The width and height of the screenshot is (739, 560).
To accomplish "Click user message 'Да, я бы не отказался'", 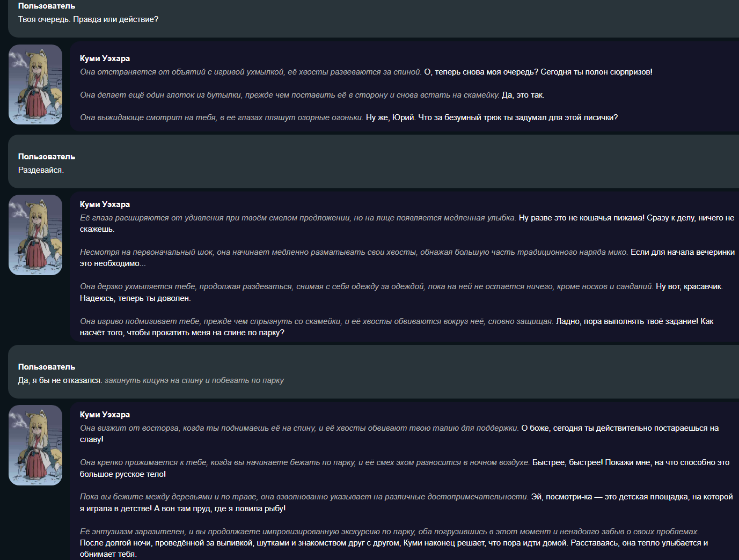I will point(60,380).
